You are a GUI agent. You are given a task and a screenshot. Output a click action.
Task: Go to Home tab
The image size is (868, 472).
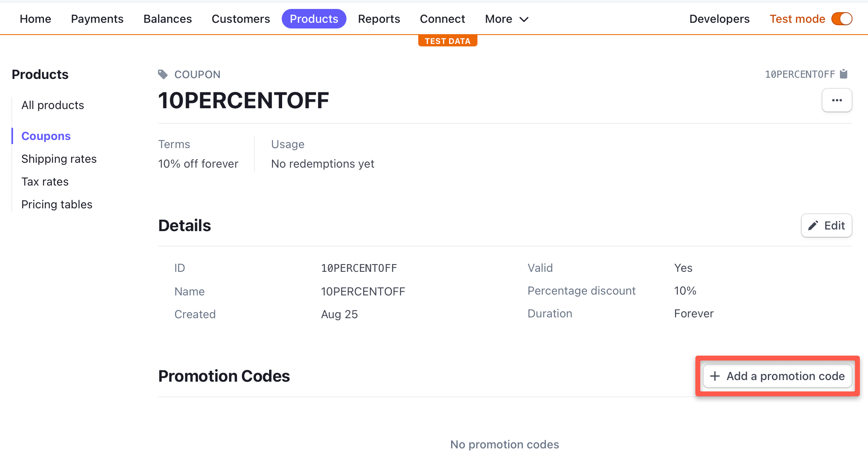[35, 19]
